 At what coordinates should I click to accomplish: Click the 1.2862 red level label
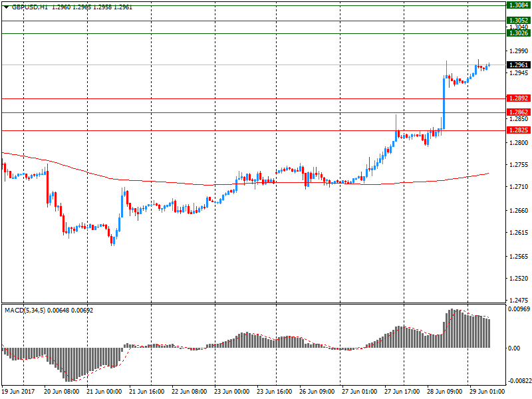519,112
